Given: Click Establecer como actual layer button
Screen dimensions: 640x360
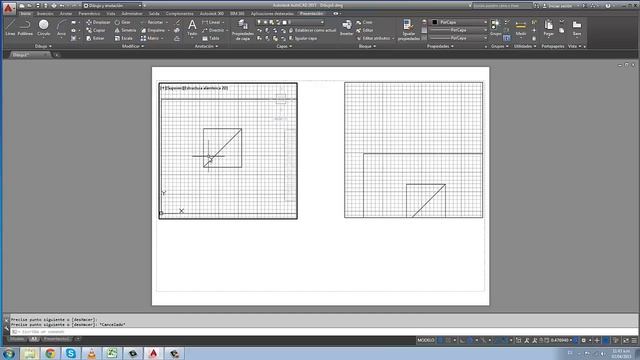Looking at the screenshot, I should click(313, 30).
